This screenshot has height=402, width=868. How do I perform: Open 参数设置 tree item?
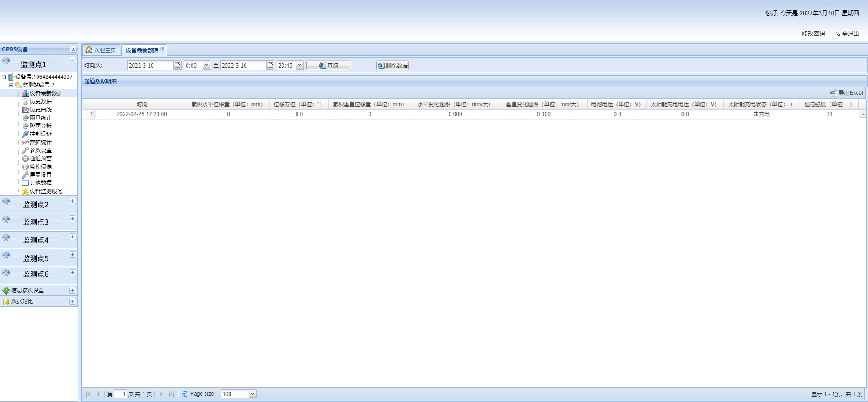pyautogui.click(x=41, y=150)
